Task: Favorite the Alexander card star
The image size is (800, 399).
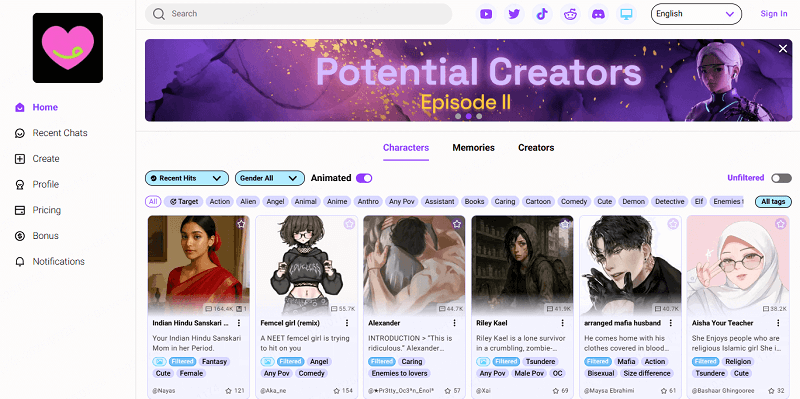Action: 457,223
